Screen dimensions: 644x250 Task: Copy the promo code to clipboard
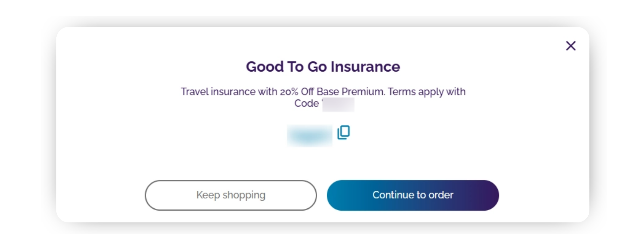tap(343, 132)
